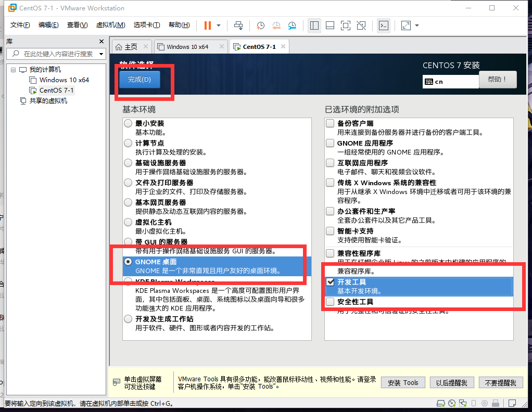Select the 虚拟化主机 radio button
Image resolution: width=532 pixels, height=412 pixels.
128,222
